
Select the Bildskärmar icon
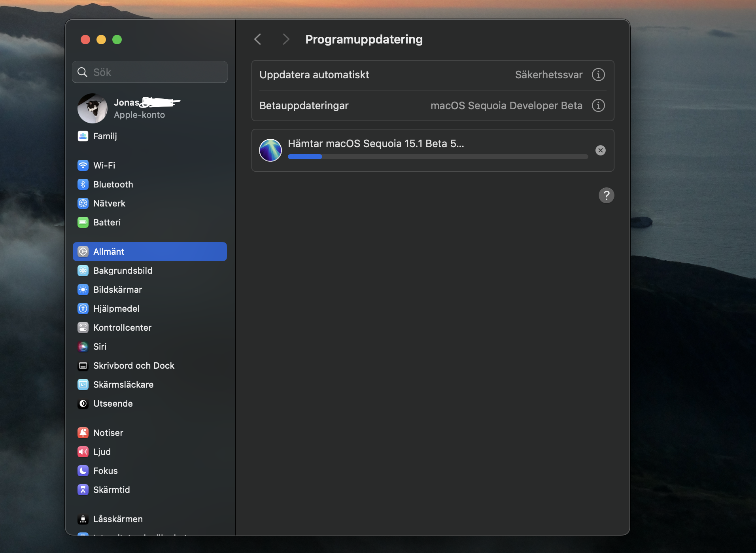coord(83,290)
